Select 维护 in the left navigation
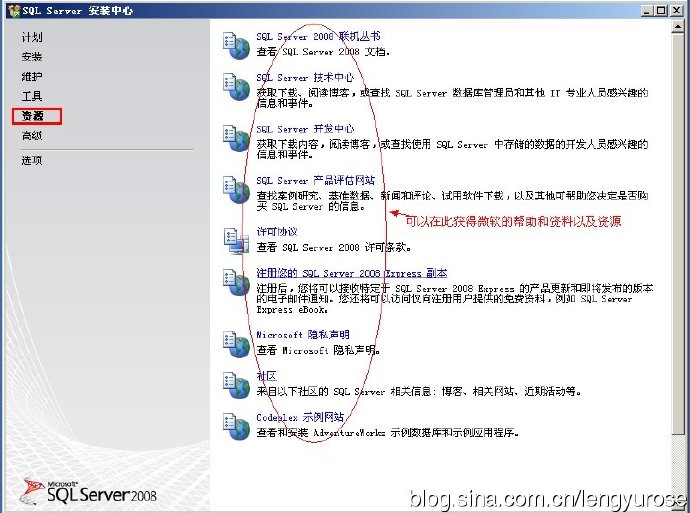The height and width of the screenshot is (513, 690). pyautogui.click(x=32, y=77)
